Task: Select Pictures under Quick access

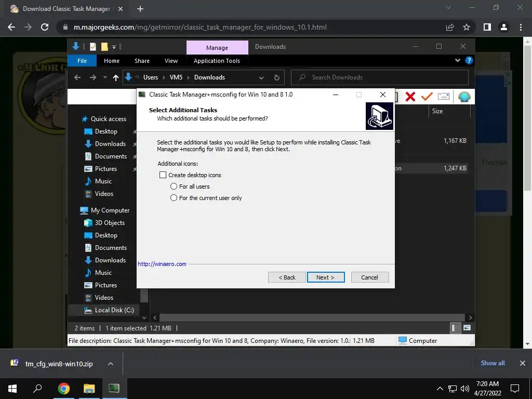Action: (106, 169)
